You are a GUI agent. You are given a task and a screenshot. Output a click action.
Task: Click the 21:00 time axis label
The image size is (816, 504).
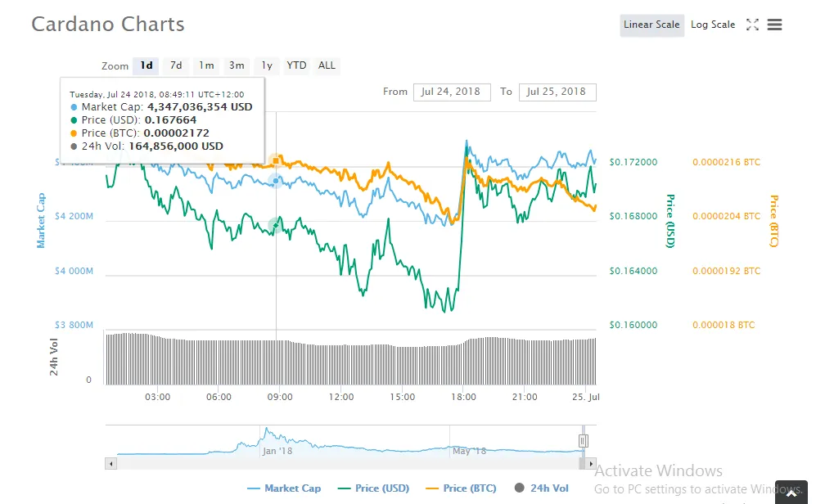pyautogui.click(x=525, y=397)
